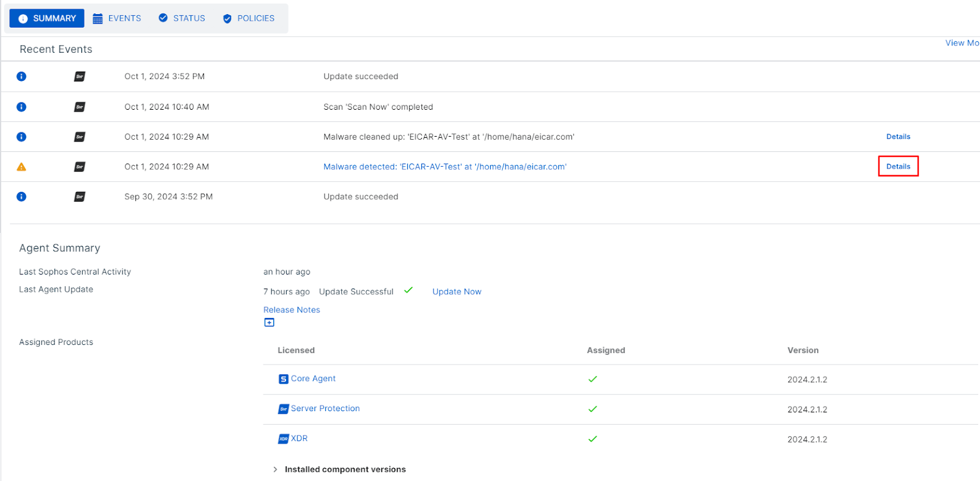980x481 pixels.
Task: Open the Malware detected EICAR-AV-Test event link
Action: [445, 167]
